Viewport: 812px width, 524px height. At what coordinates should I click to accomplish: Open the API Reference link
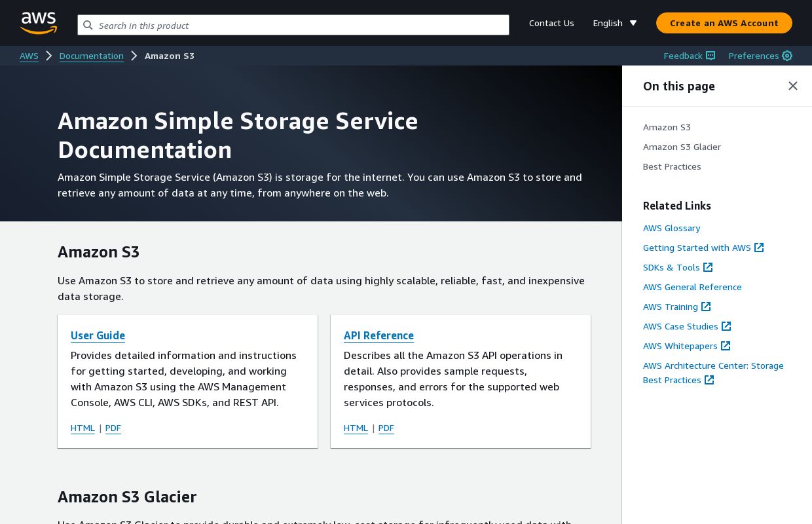[x=378, y=335]
